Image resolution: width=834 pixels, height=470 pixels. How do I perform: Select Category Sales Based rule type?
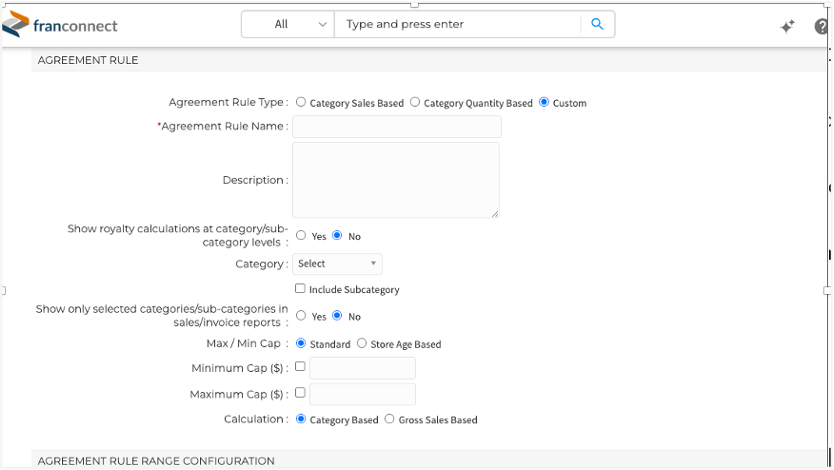301,102
